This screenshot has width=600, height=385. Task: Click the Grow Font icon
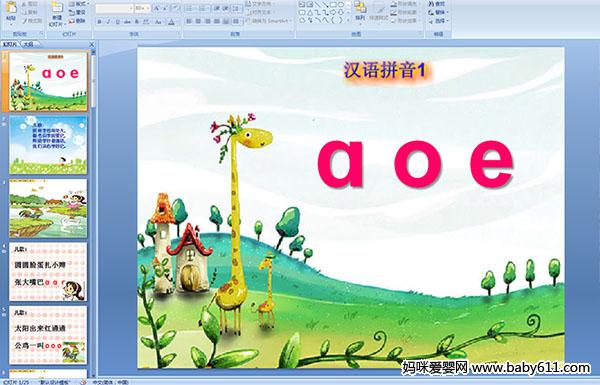[x=157, y=8]
